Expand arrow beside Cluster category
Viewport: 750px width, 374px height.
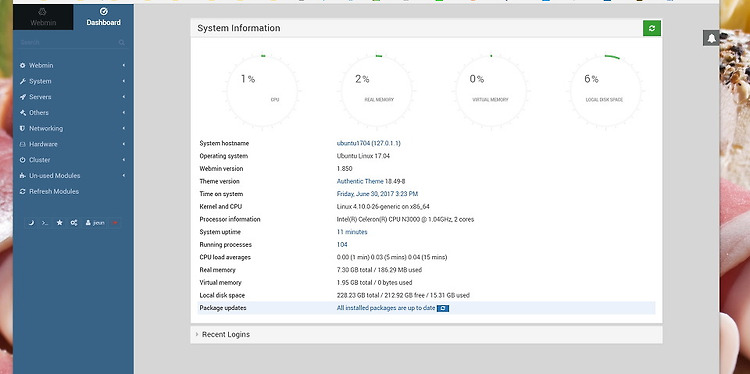[x=123, y=160]
